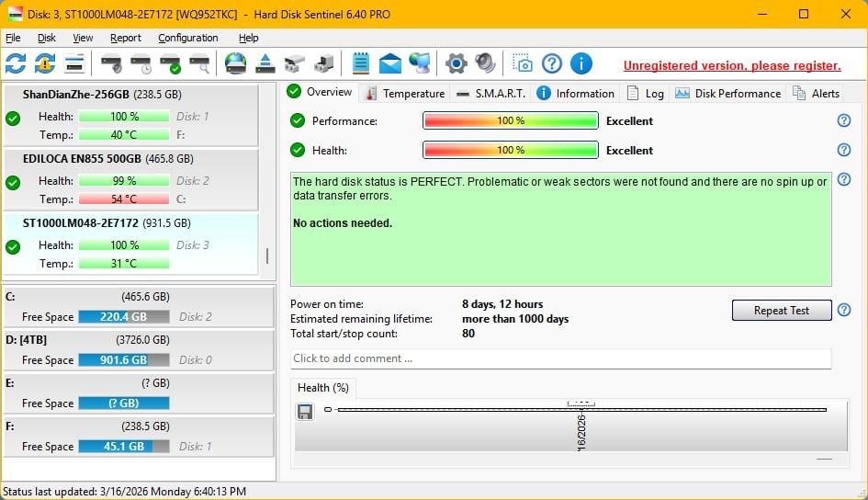Viewport: 868px width, 500px height.
Task: Select the EDILOCA EN855 500GB disk entry
Action: (130, 179)
